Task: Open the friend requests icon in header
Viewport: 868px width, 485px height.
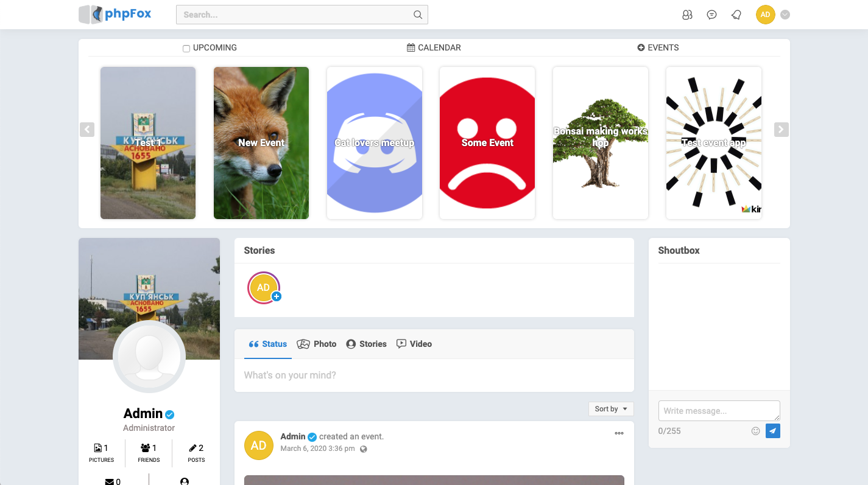Action: click(687, 15)
